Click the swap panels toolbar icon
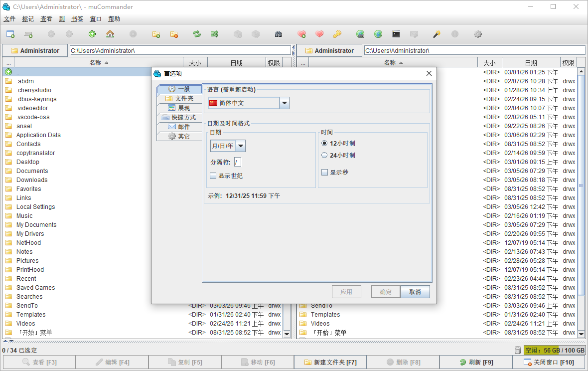The width and height of the screenshot is (588, 371). pyautogui.click(x=215, y=34)
